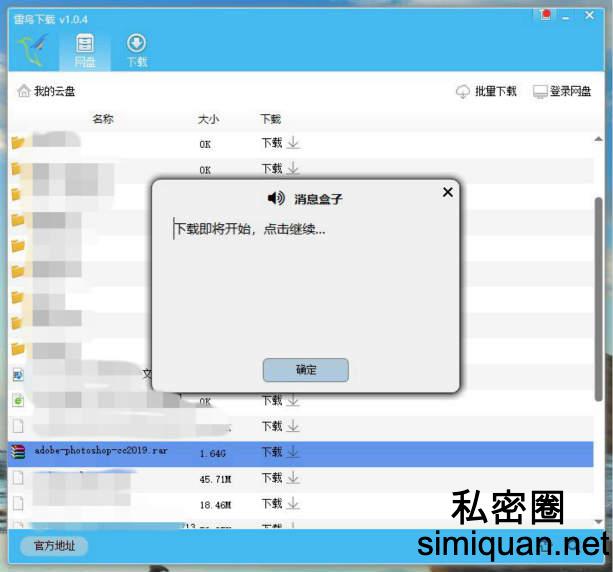The image size is (613, 572).
Task: Click 登录网盘 login button
Action: click(562, 91)
